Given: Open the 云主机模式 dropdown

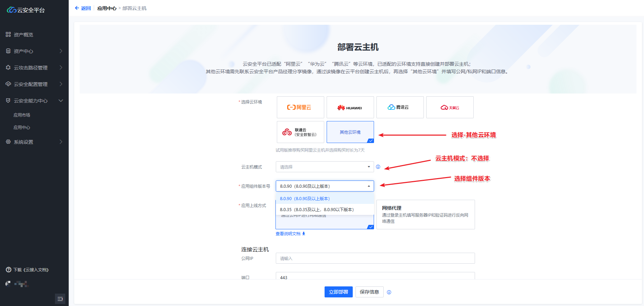Looking at the screenshot, I should point(324,167).
